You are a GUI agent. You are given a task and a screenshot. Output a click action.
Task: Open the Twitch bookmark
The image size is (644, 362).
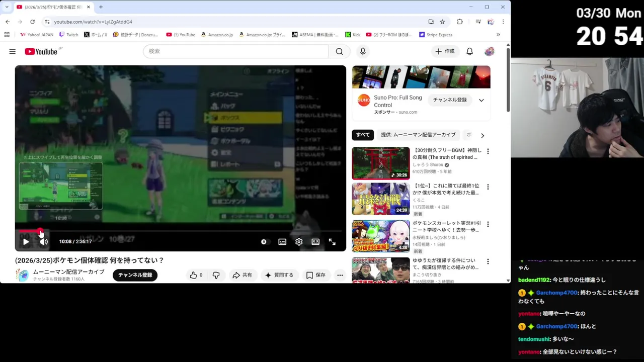(68, 35)
